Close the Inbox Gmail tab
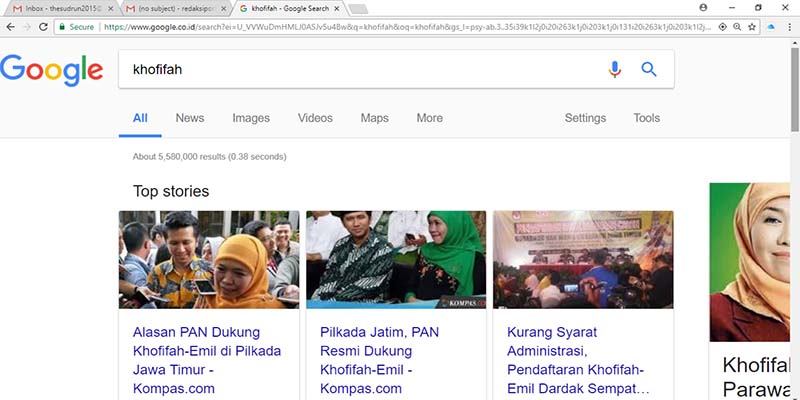 (x=111, y=9)
